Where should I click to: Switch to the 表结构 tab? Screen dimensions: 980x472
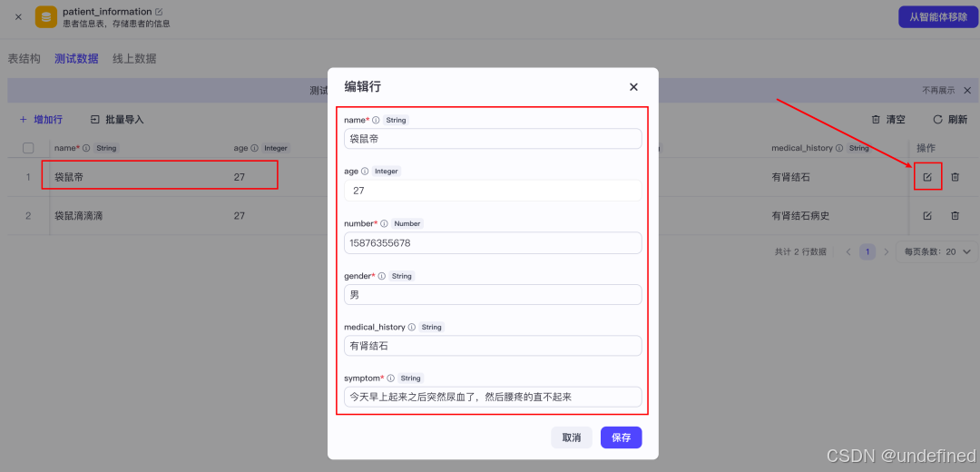point(24,59)
